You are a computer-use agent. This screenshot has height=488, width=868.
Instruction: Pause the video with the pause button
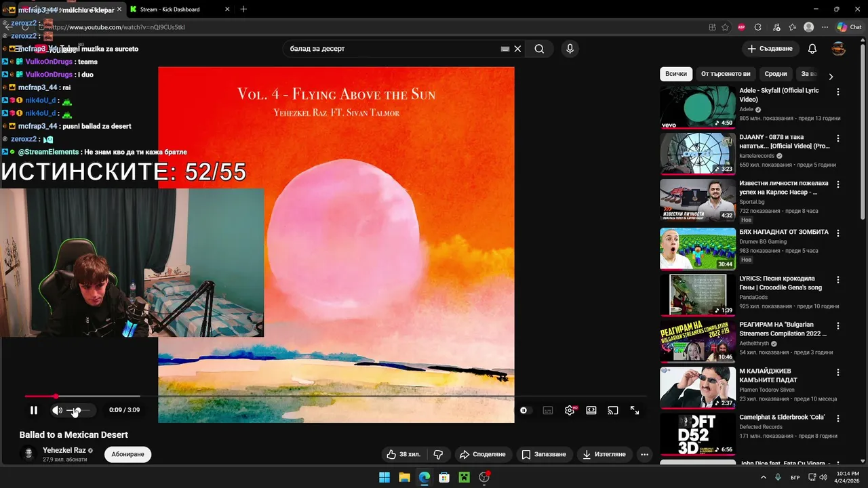34,410
